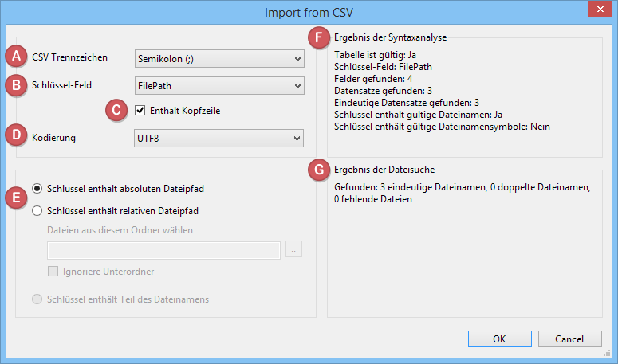Click the browse folder ".." button
This screenshot has width=618, height=364.
coord(293,251)
